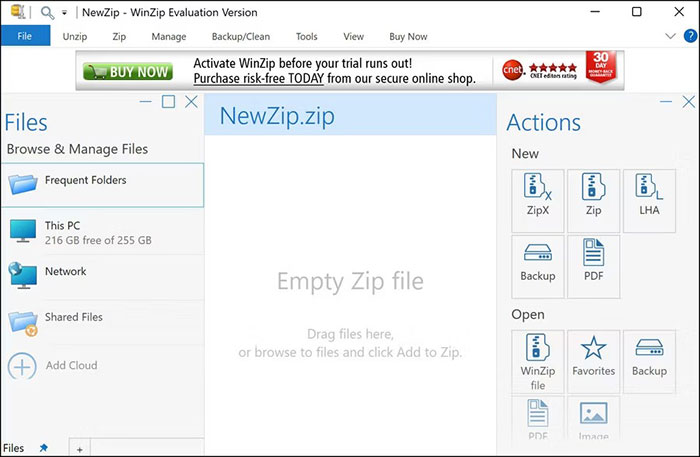Viewport: 700px width, 457px height.
Task: Switch to the Unzip tab
Action: tap(75, 37)
